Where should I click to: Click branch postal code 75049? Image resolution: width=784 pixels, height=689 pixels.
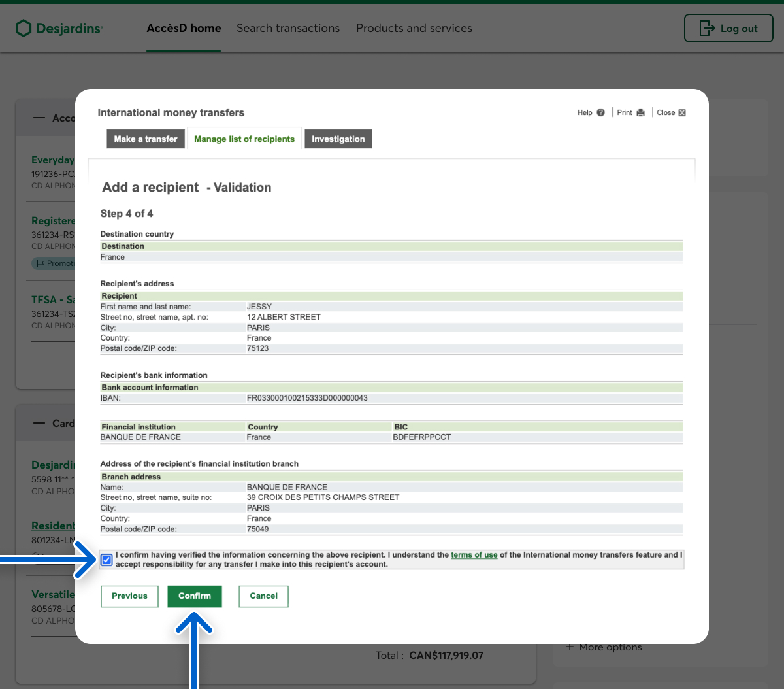click(258, 529)
